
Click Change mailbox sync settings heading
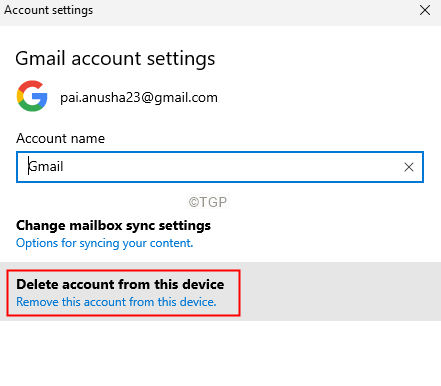coord(113,226)
